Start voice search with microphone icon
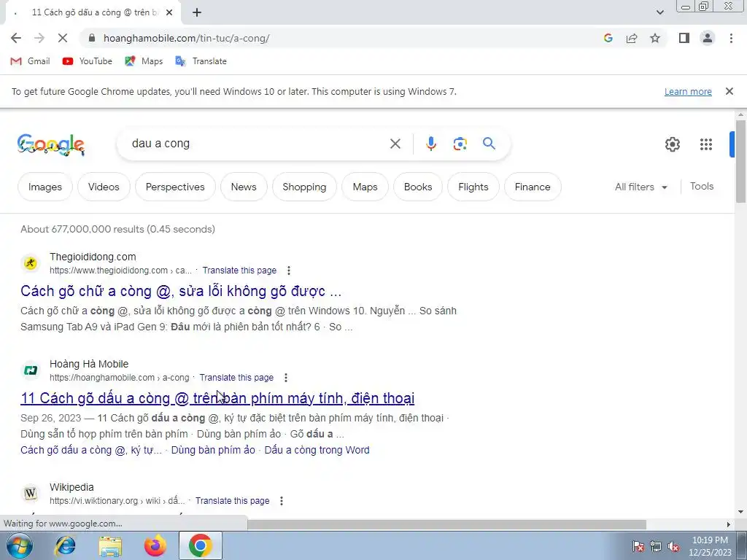 [430, 144]
